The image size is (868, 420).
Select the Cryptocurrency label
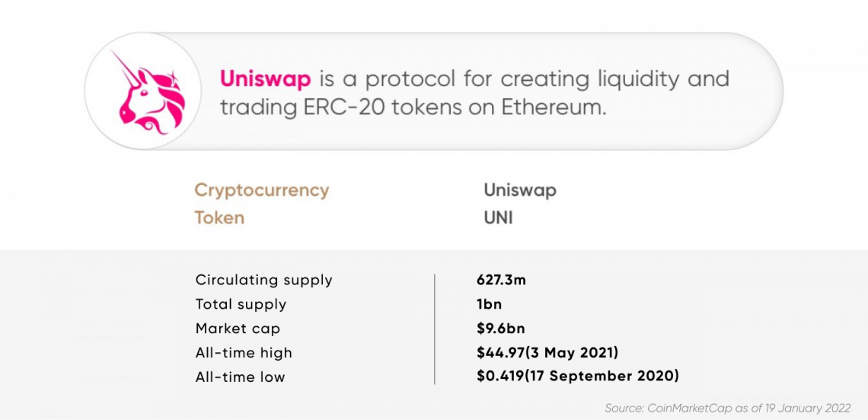coord(262,191)
